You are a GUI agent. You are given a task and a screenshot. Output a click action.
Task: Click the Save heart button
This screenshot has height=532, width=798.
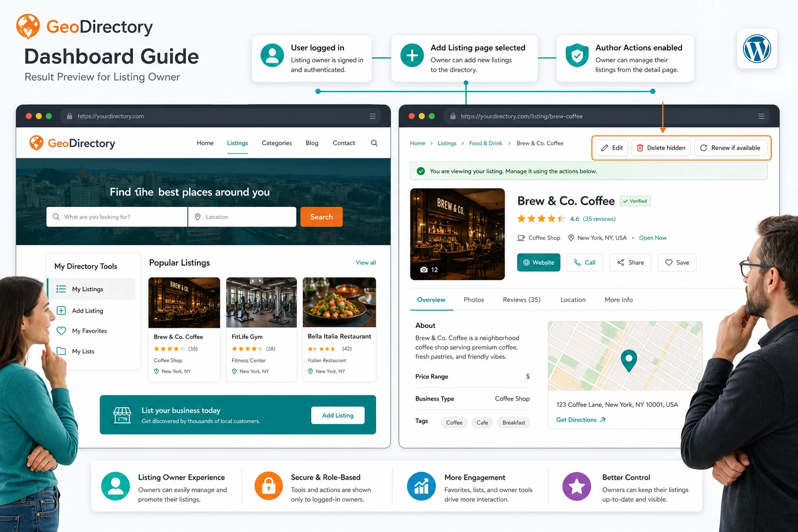677,262
